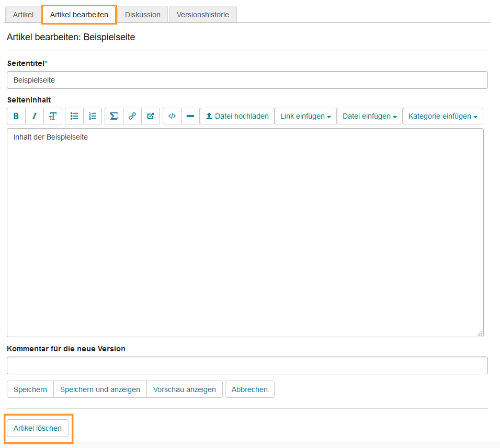Open the Kategorie einfügen dropdown
Image resolution: width=500 pixels, height=448 pixels.
pyautogui.click(x=443, y=116)
